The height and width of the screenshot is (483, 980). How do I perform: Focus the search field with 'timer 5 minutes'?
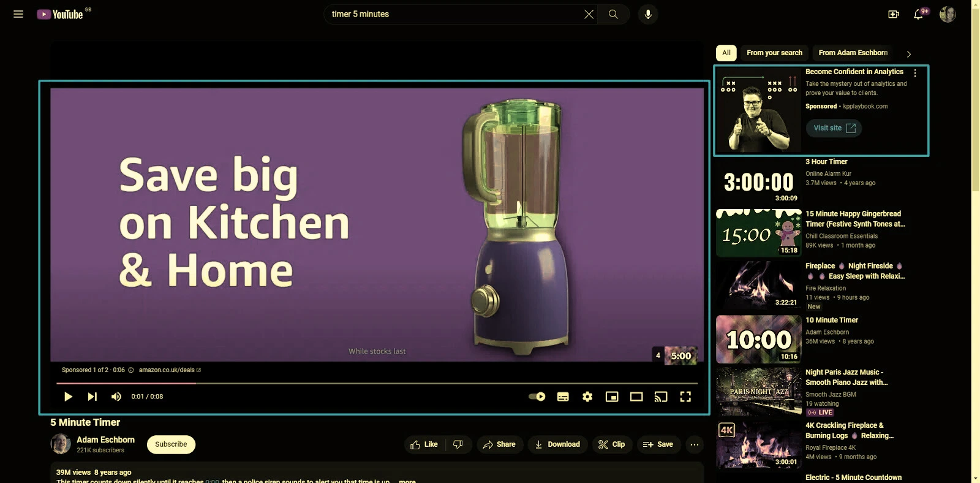pyautogui.click(x=453, y=14)
